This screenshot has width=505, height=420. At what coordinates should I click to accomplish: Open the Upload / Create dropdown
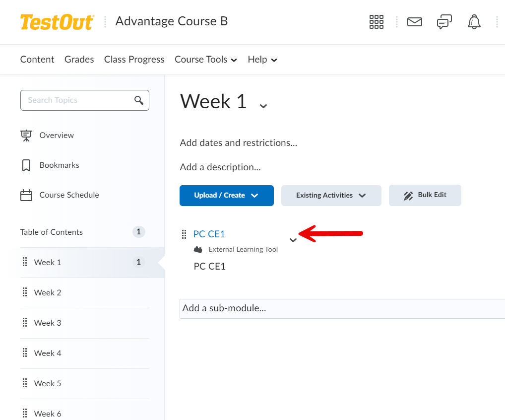pyautogui.click(x=227, y=195)
